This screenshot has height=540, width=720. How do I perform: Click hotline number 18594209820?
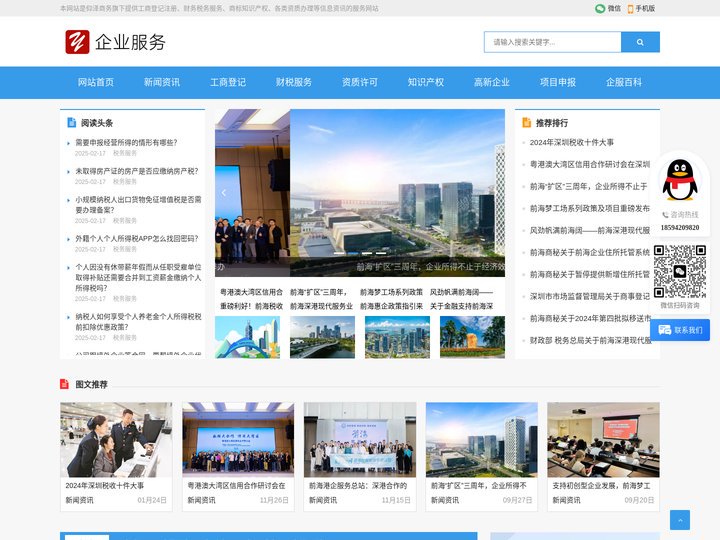[x=680, y=227]
